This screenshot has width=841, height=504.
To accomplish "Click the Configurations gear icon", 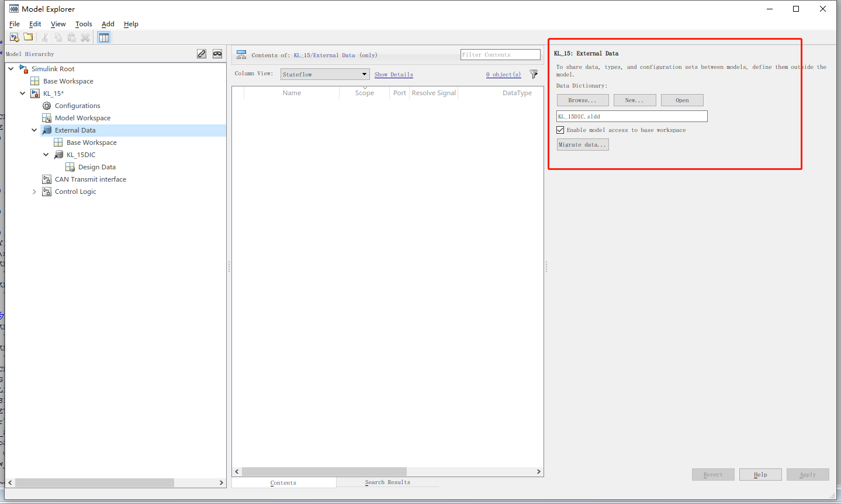I will coord(47,106).
